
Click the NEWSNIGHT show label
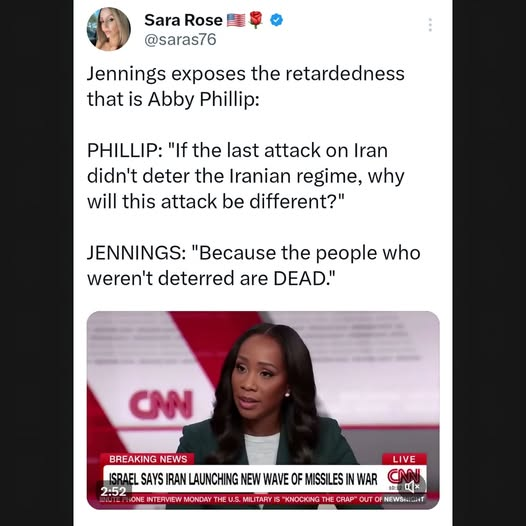404,499
